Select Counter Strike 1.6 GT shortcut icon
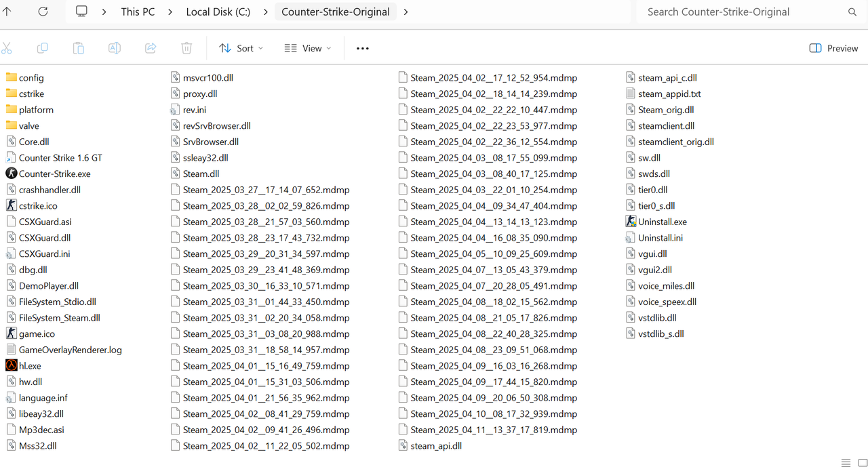Image resolution: width=868 pixels, height=467 pixels. click(x=11, y=157)
